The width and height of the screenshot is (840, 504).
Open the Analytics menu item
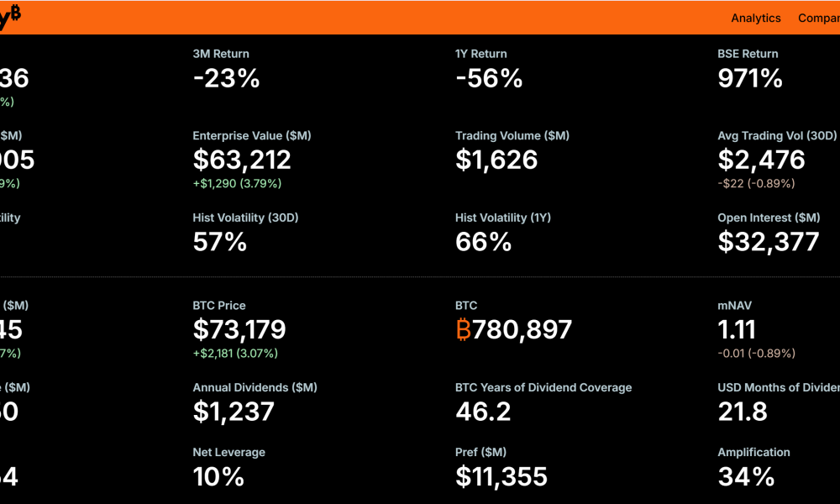(755, 18)
